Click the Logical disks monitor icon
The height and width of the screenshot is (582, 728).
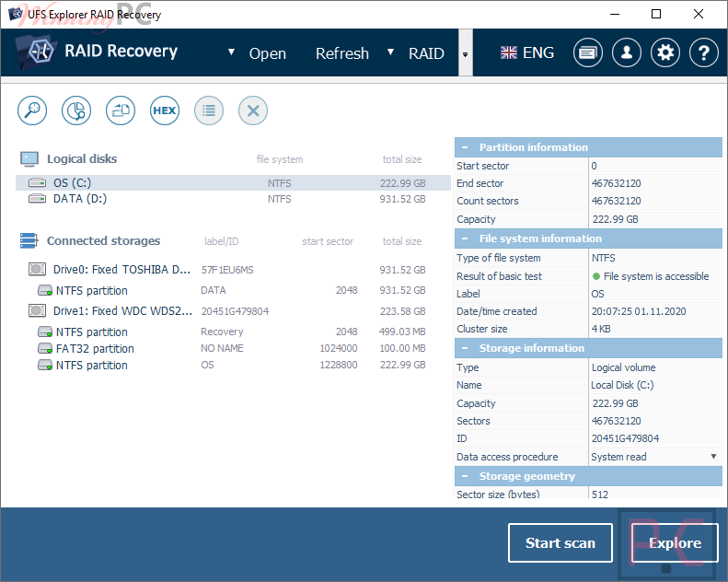tap(29, 159)
